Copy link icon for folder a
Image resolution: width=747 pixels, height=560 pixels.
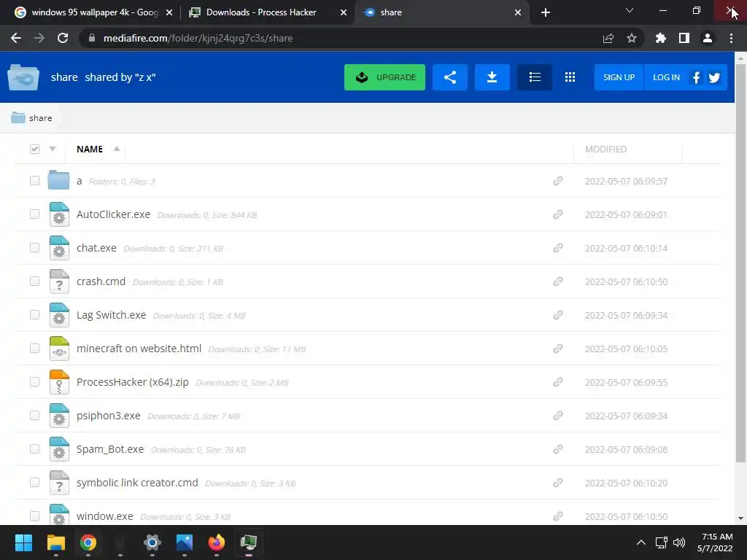click(558, 181)
